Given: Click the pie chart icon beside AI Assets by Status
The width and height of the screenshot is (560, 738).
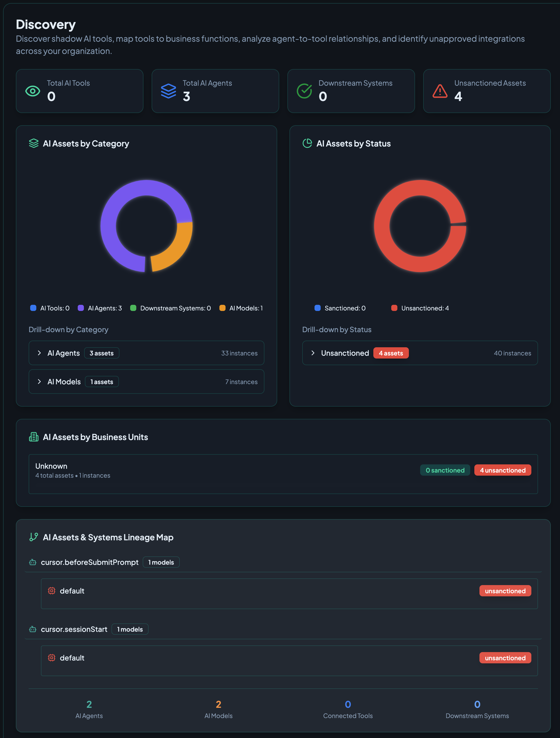Looking at the screenshot, I should [307, 143].
